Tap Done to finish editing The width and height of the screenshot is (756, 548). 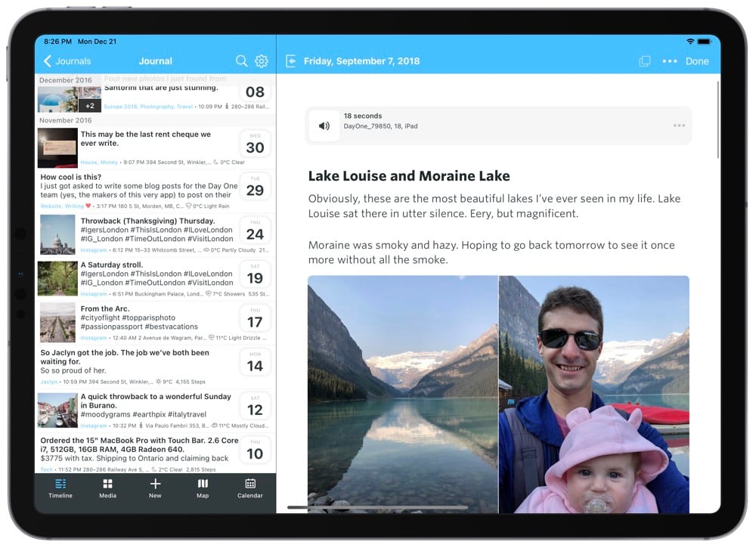(x=697, y=61)
